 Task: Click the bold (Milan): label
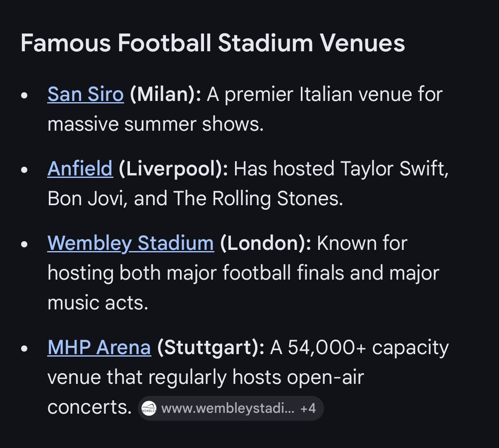point(165,94)
